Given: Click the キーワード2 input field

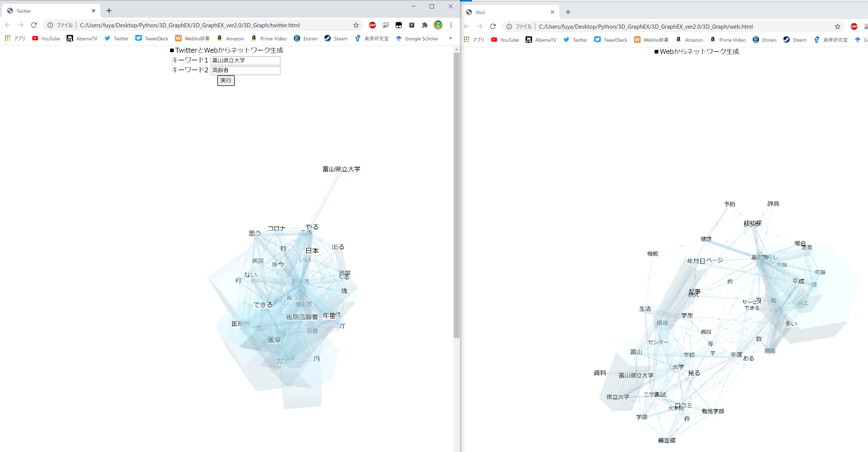Looking at the screenshot, I should (x=245, y=70).
